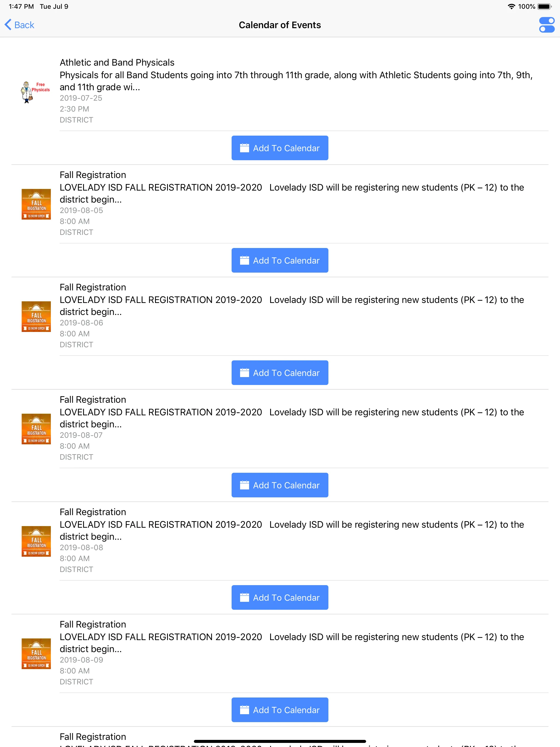
Task: Add Fall Registration August 6th to Calendar
Action: pyautogui.click(x=279, y=372)
